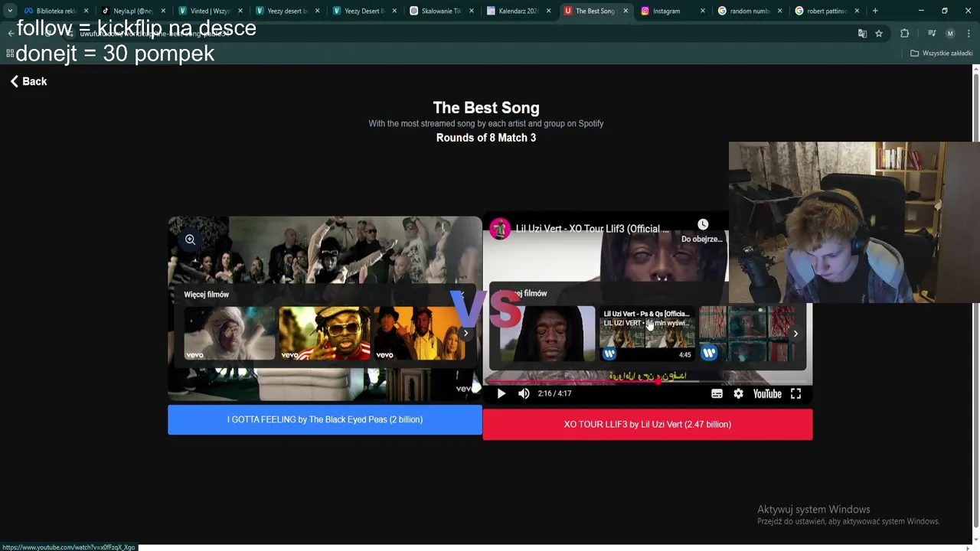980x551 pixels.
Task: Switch to the random numb Google tab
Action: click(x=750, y=11)
